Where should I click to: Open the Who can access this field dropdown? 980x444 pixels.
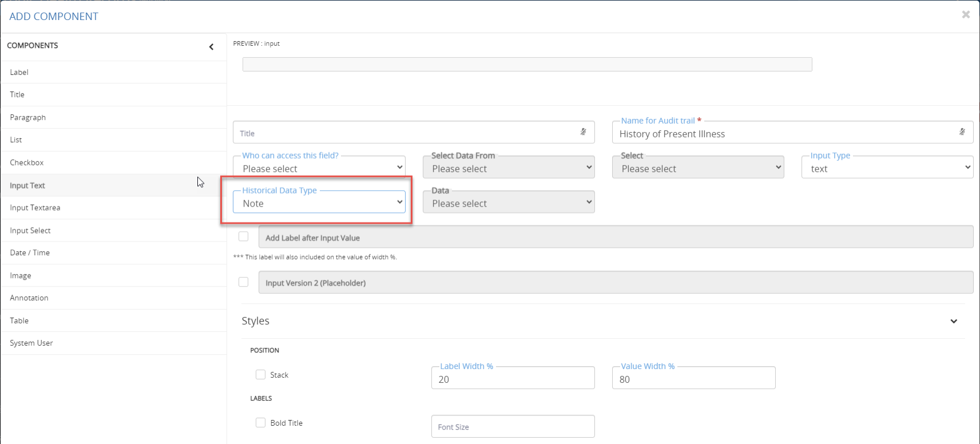pos(319,168)
